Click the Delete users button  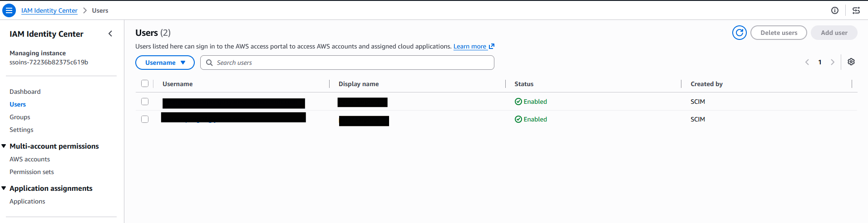(779, 33)
